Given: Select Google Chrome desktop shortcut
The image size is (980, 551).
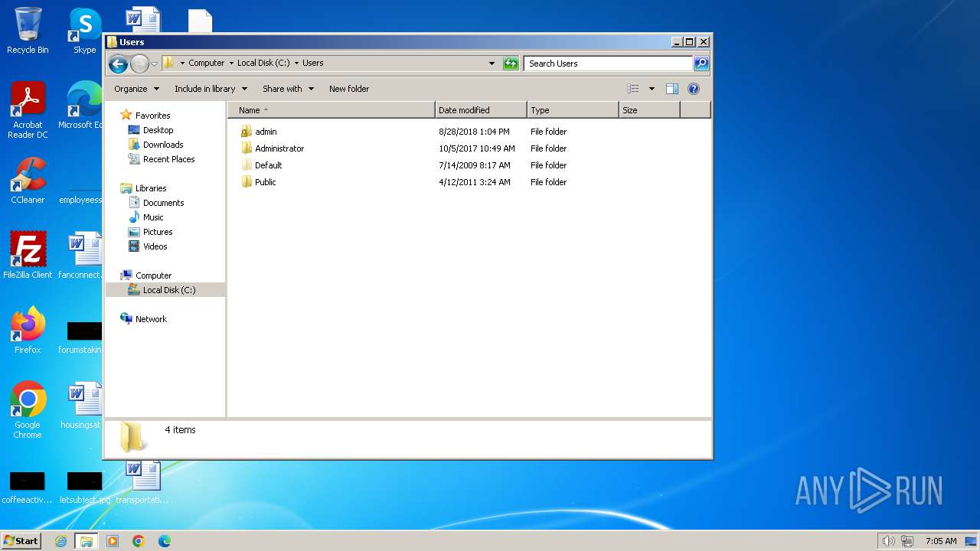Looking at the screenshot, I should (28, 410).
